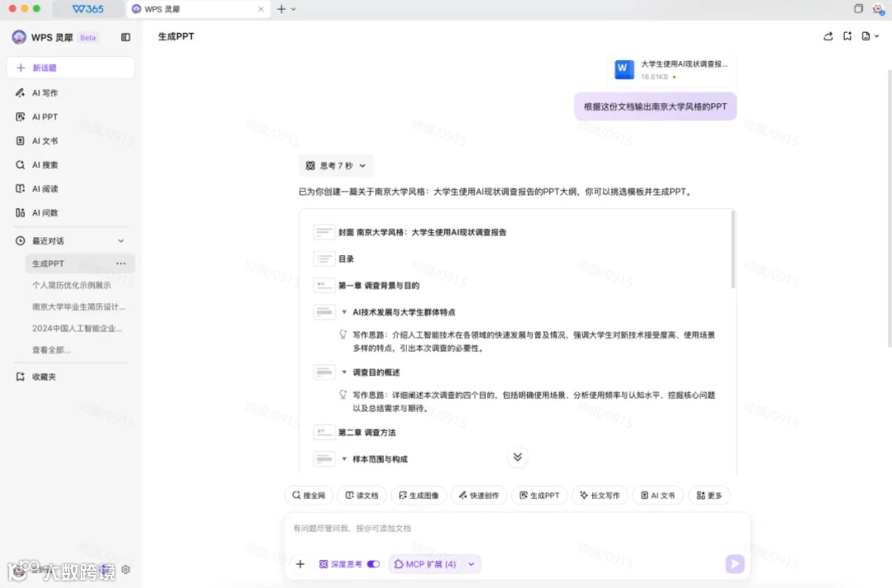Collapse the 调查目的概述 outline item
The image size is (892, 588).
(344, 372)
